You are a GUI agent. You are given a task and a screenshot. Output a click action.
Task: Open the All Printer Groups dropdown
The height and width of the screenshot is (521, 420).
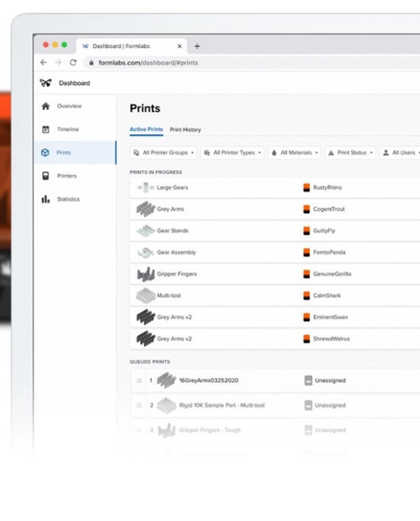pyautogui.click(x=163, y=153)
